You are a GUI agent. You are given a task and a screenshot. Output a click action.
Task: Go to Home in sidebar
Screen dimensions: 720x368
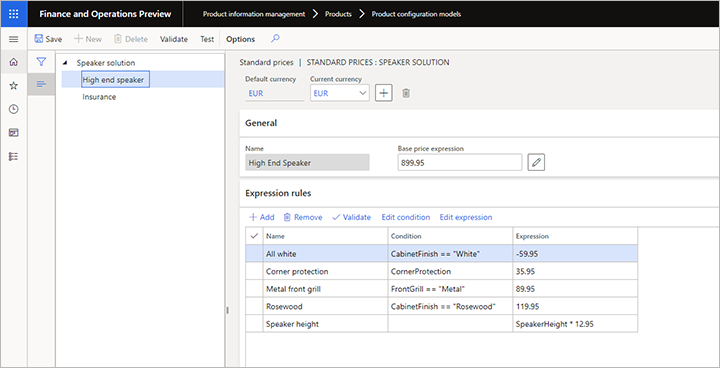(14, 62)
